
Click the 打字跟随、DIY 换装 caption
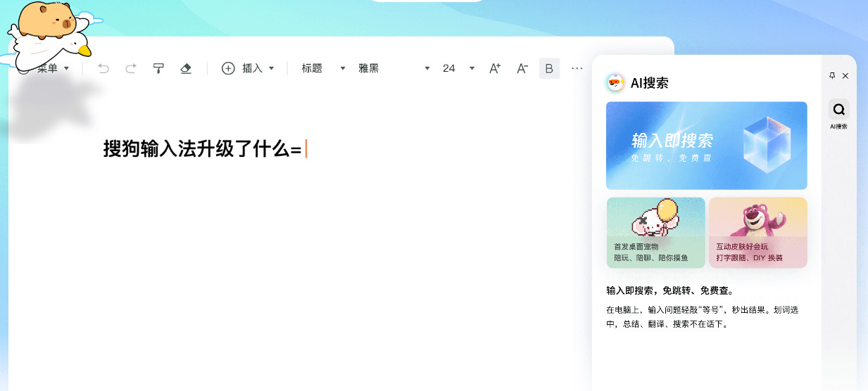750,258
